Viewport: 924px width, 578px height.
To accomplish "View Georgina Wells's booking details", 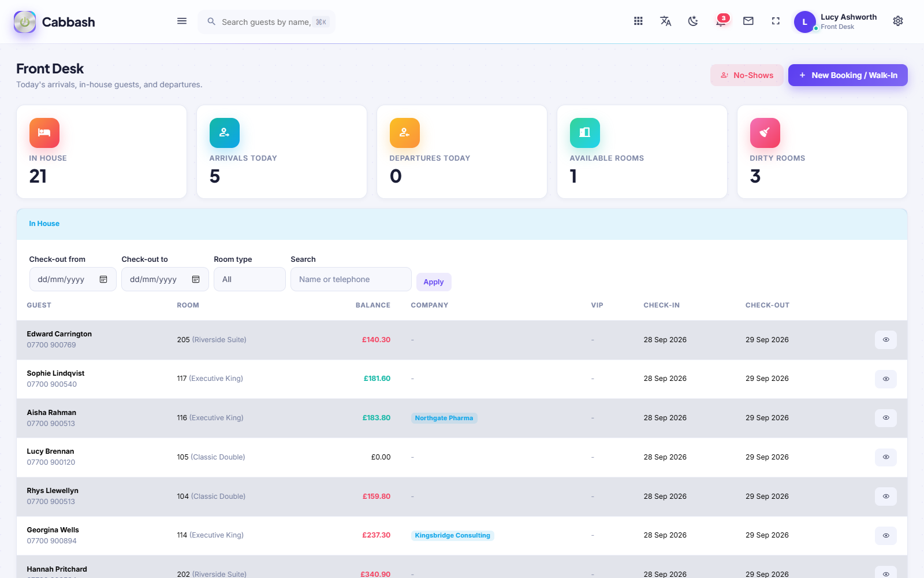I will tap(886, 536).
